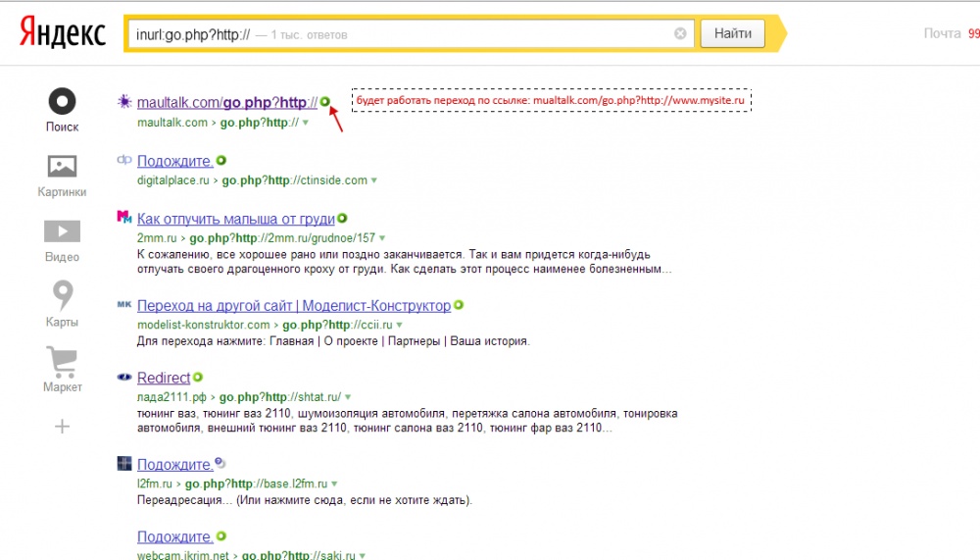Screen dimensions: 980x560
Task: Open maultalk.com/go.php?http:// result link
Action: point(227,102)
